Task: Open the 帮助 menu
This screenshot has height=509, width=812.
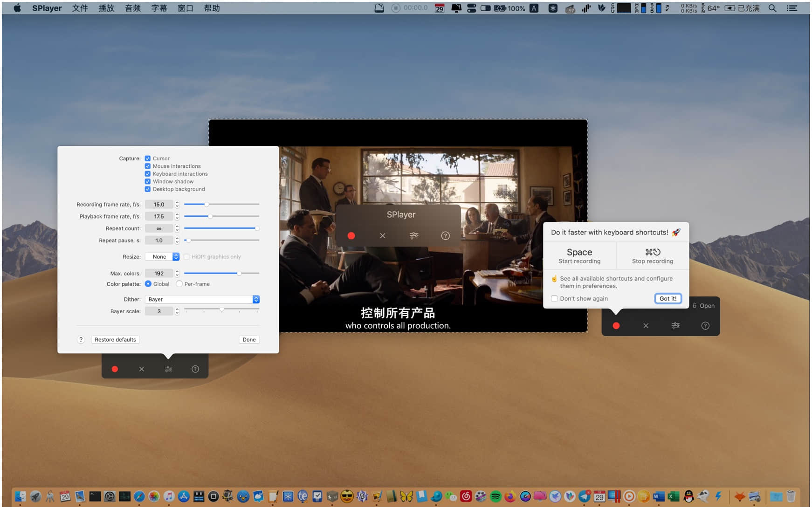Action: click(212, 8)
